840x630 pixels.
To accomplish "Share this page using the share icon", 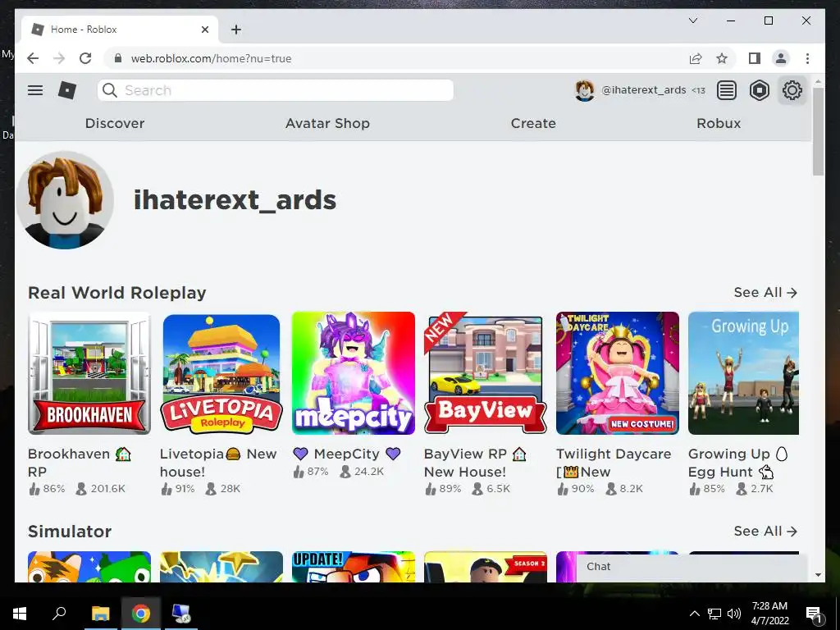I will (696, 58).
